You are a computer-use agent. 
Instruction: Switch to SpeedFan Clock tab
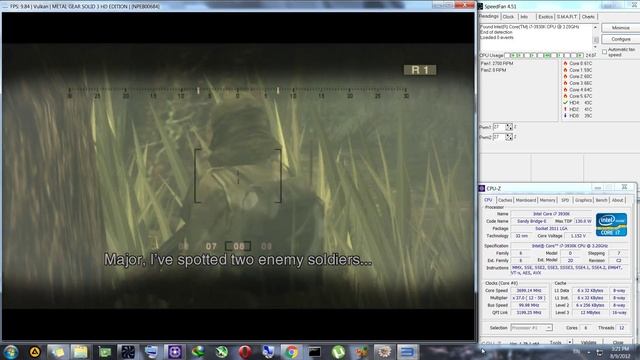point(508,17)
